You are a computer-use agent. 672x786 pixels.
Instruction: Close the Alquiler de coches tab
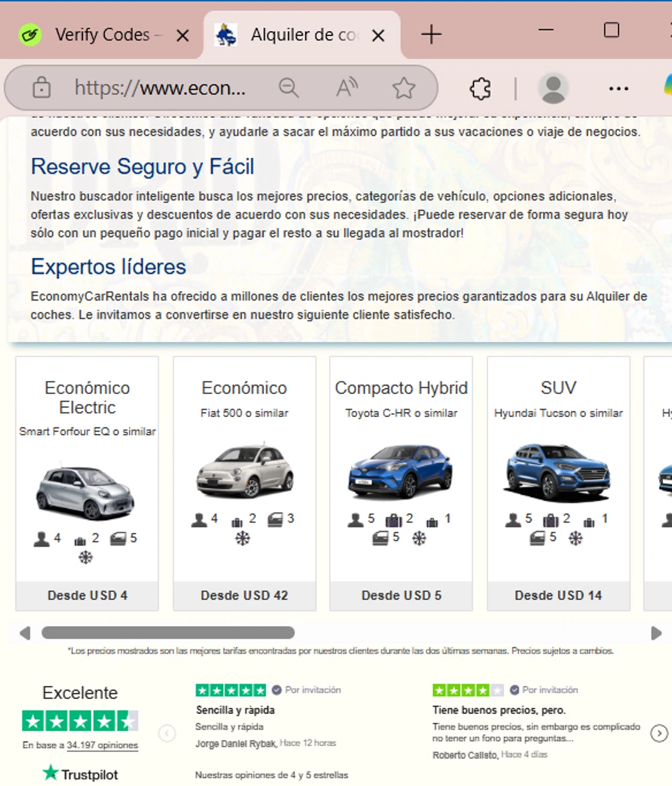click(x=378, y=36)
